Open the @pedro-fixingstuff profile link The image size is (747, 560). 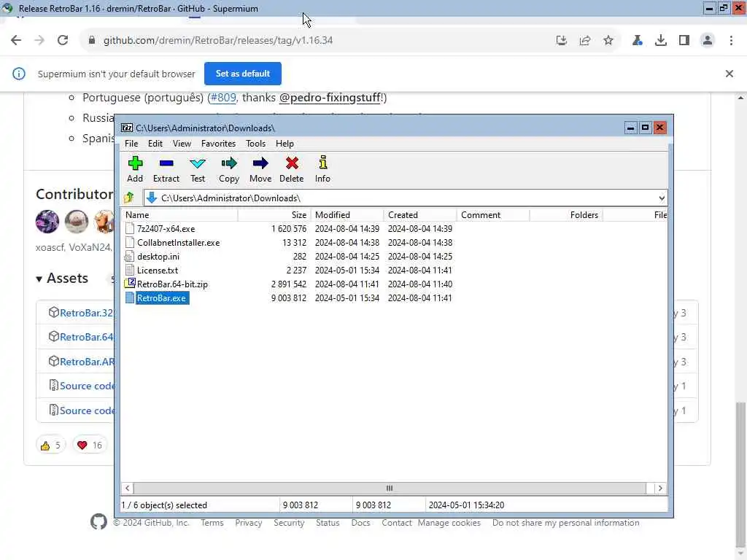(x=330, y=98)
